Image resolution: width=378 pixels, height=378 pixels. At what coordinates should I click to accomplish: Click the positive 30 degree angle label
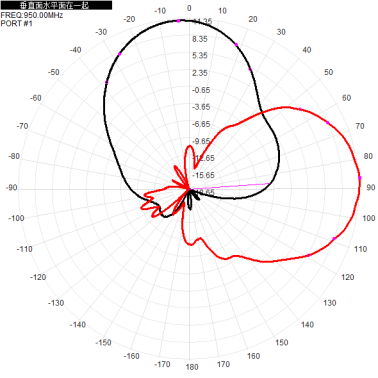pos(281,32)
